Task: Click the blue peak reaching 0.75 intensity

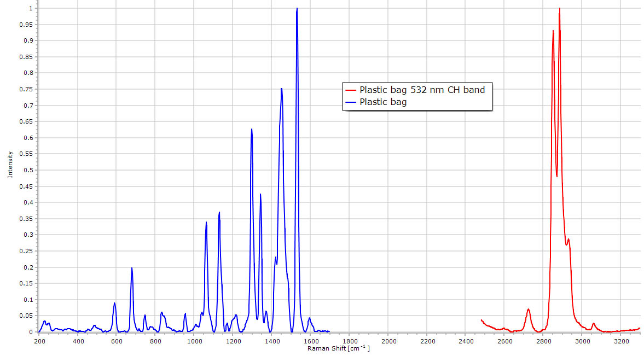Action: [x=281, y=89]
